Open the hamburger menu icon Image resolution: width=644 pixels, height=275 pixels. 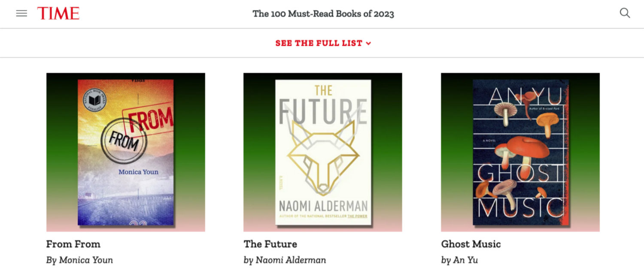point(21,13)
